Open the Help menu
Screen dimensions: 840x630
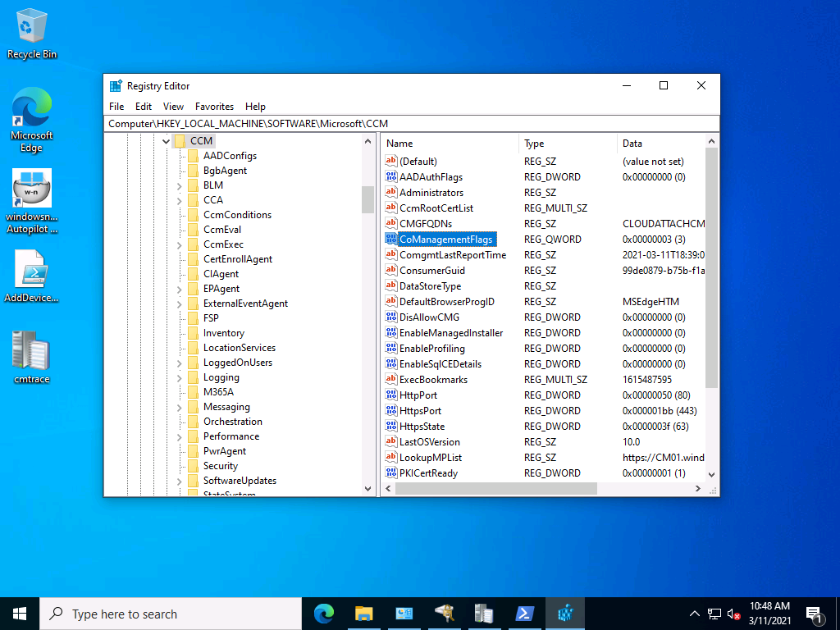point(255,106)
